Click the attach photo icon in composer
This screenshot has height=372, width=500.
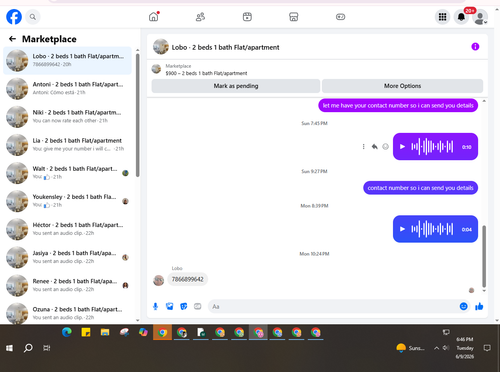coord(170,306)
